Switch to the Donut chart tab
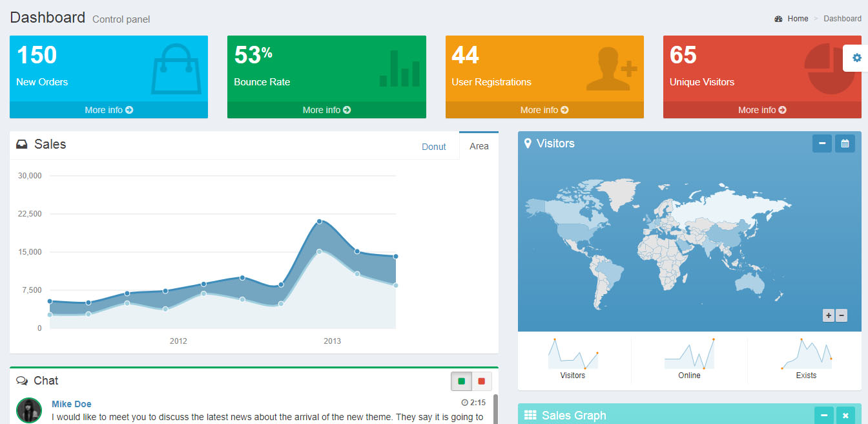 click(433, 147)
